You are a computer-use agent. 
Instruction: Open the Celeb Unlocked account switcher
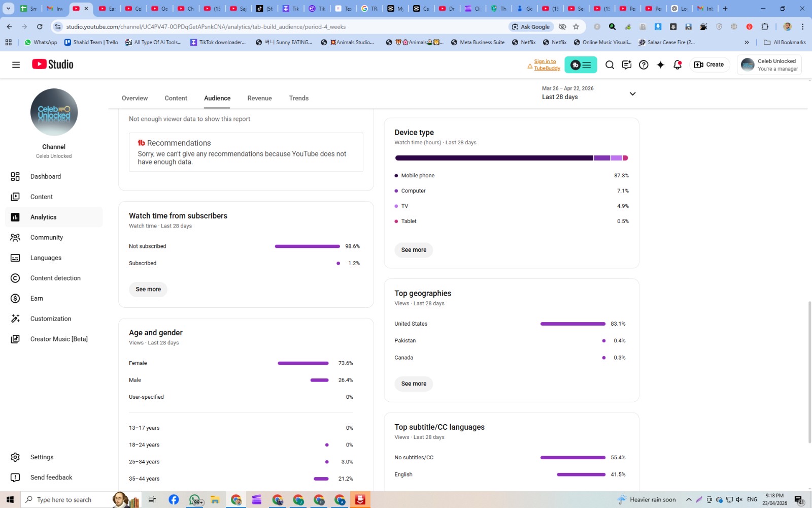point(769,65)
